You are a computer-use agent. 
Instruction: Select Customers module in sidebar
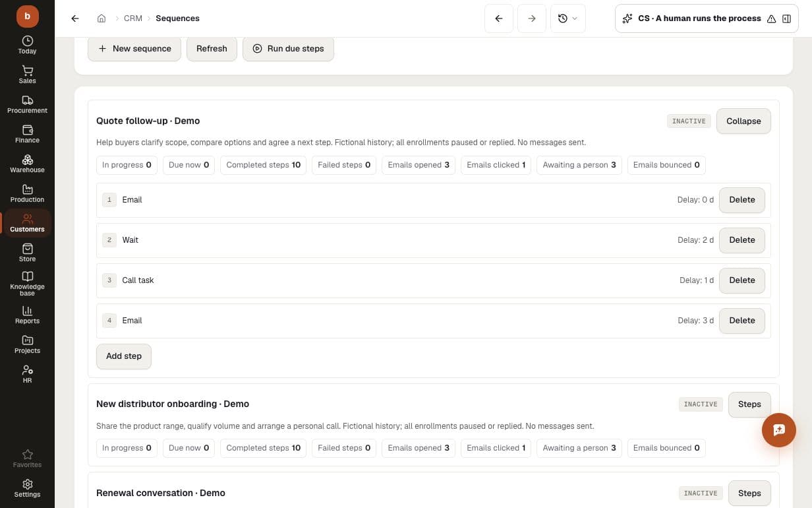27,223
